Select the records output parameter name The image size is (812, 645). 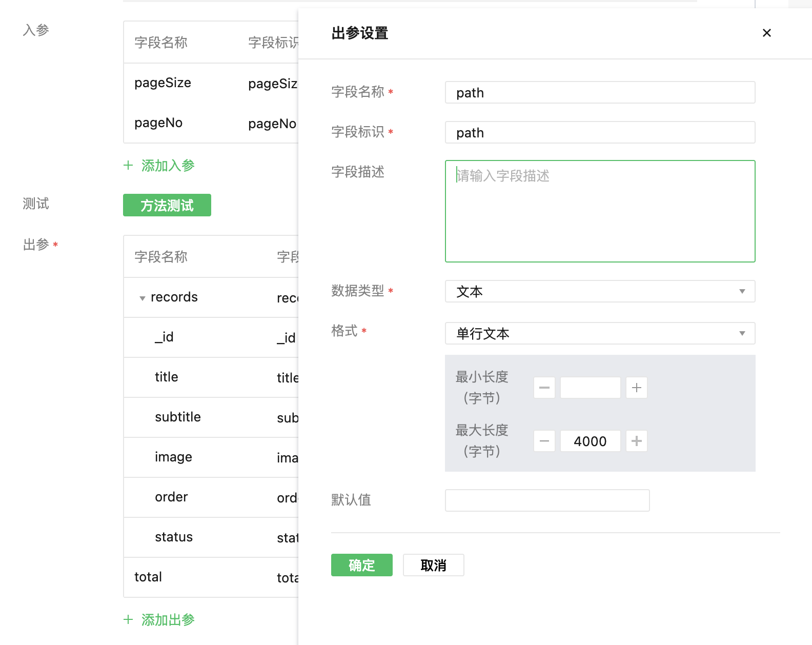tap(174, 297)
